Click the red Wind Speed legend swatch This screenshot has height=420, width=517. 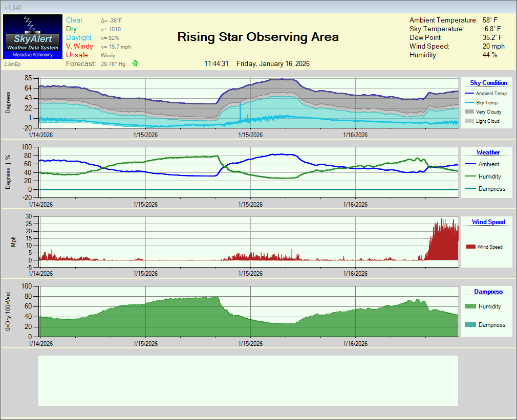point(470,247)
